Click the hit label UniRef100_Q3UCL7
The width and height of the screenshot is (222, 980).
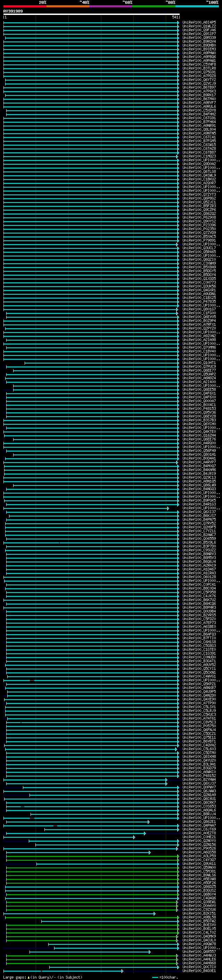point(199,248)
